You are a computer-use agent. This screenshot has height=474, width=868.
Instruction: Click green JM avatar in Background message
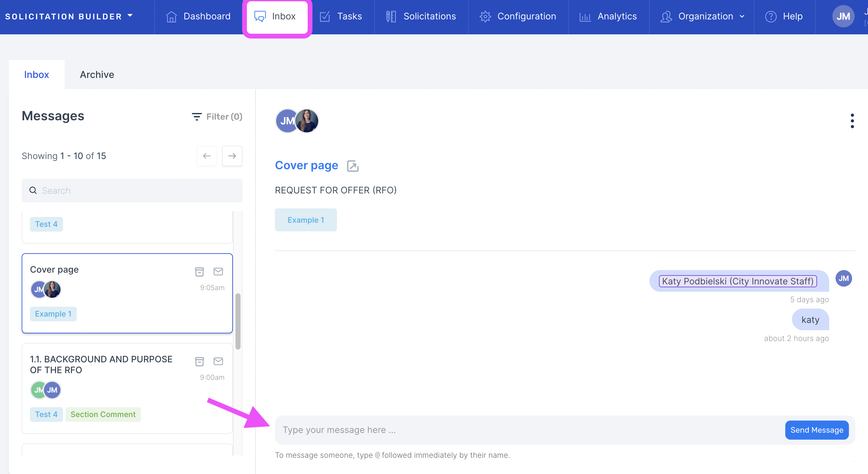(x=38, y=390)
